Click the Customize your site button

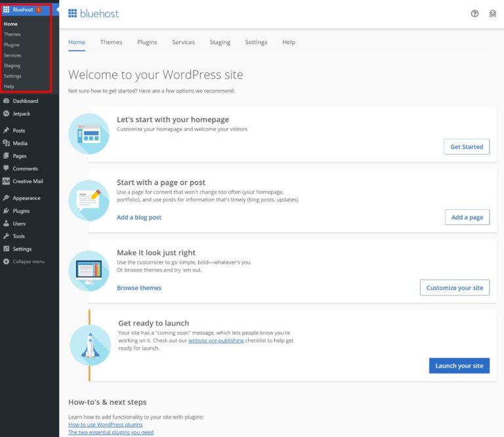455,287
